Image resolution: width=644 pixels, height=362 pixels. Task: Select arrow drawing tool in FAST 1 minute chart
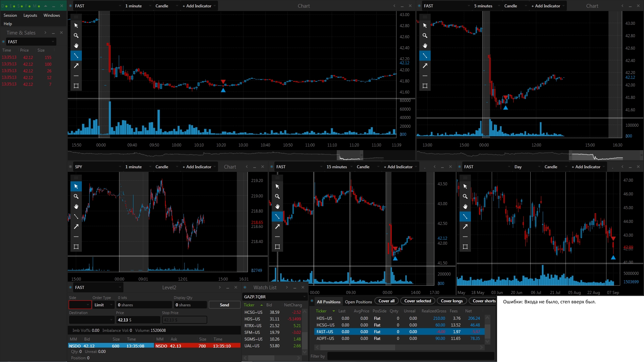point(76,66)
